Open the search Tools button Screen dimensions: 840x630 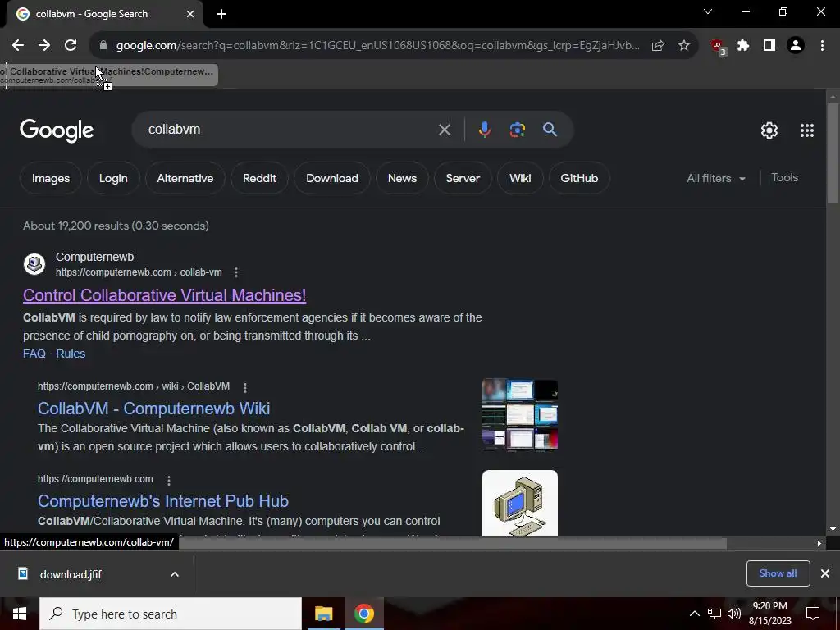click(784, 178)
